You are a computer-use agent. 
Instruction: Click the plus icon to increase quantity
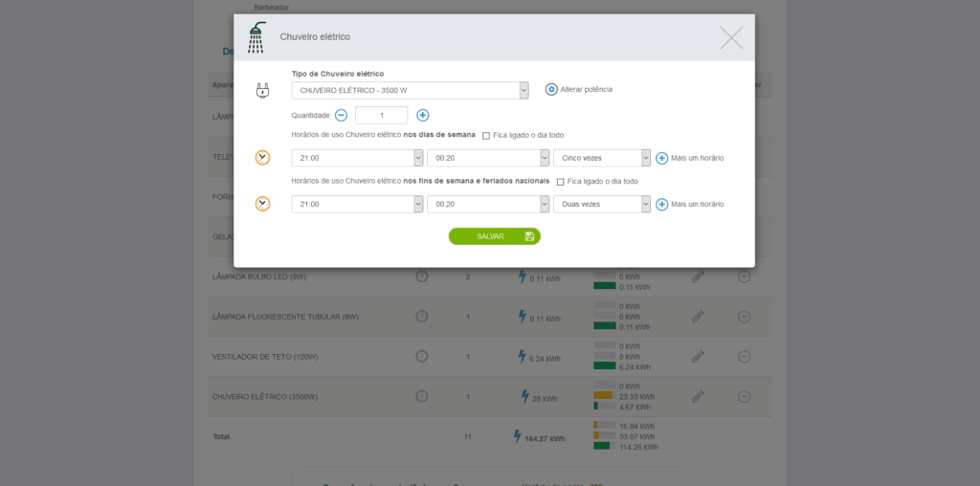tap(423, 115)
